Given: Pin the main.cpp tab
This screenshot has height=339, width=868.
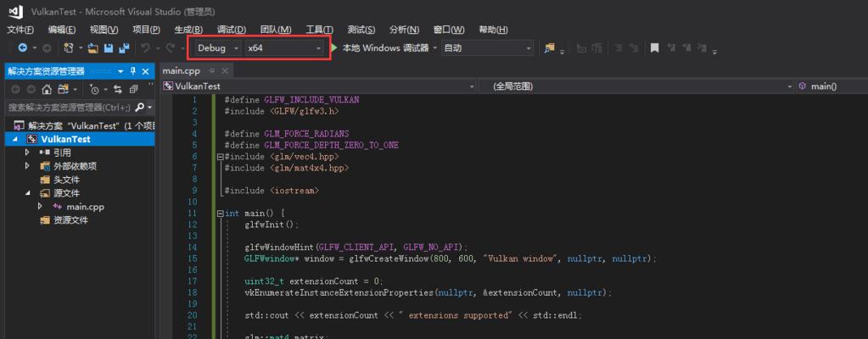Looking at the screenshot, I should pyautogui.click(x=211, y=71).
